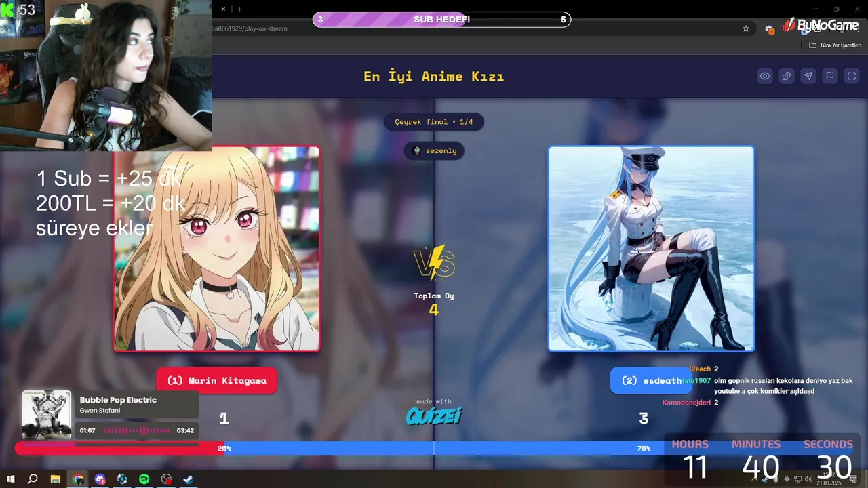868x488 pixels.
Task: Open Spotify from the taskbar
Action: (144, 479)
